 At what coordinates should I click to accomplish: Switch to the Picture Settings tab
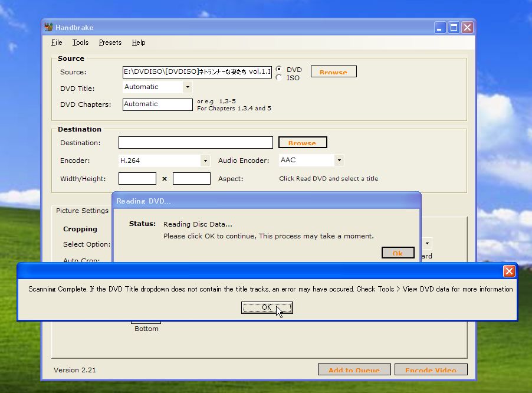point(82,211)
